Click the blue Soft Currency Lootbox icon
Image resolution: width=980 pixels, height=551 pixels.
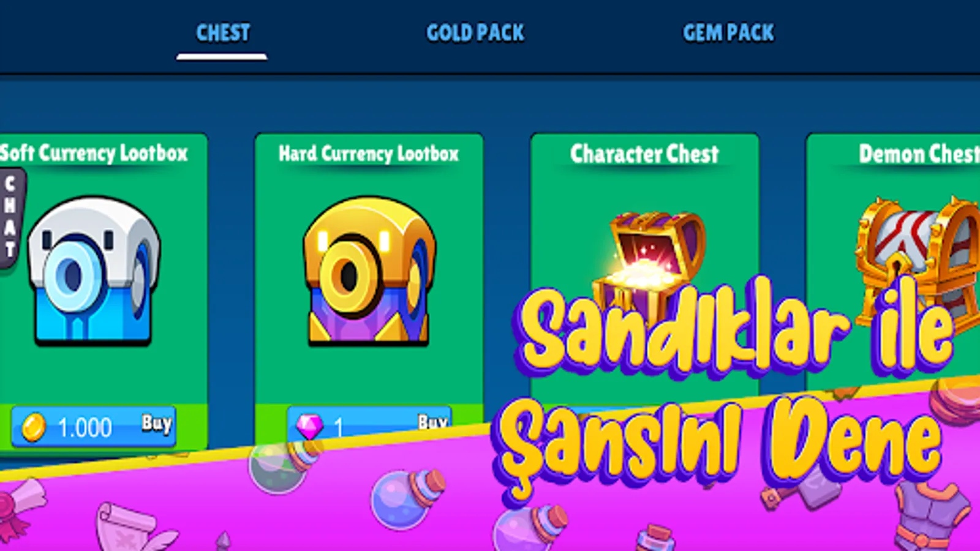[94, 271]
